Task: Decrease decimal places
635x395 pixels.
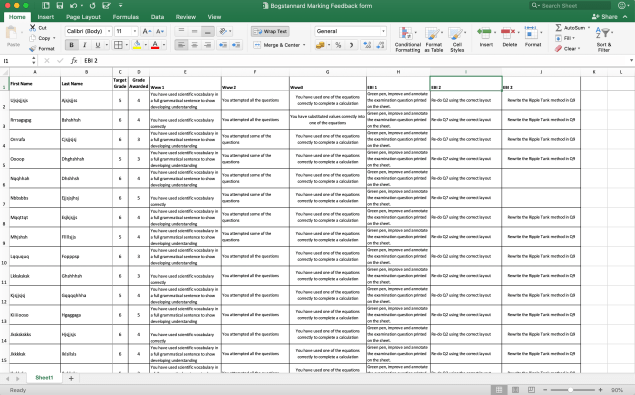Action: point(380,45)
